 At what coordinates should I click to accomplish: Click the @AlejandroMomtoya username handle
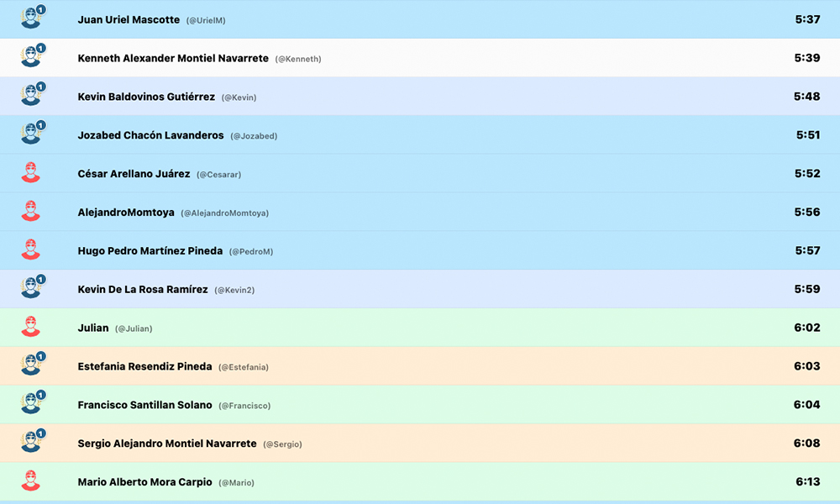point(225,213)
